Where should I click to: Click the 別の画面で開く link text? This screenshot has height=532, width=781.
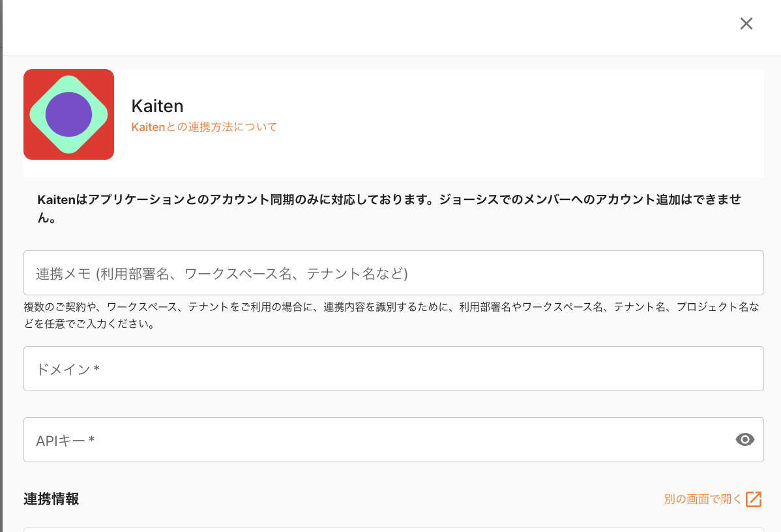[x=703, y=499]
